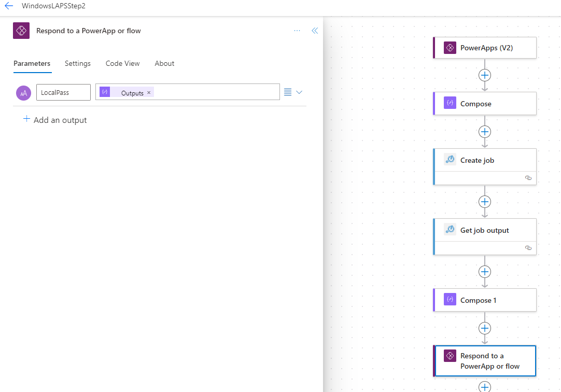Viewport: 561px width, 392px height.
Task: Click the Azure Automation icon on Get job output
Action: [x=450, y=229]
